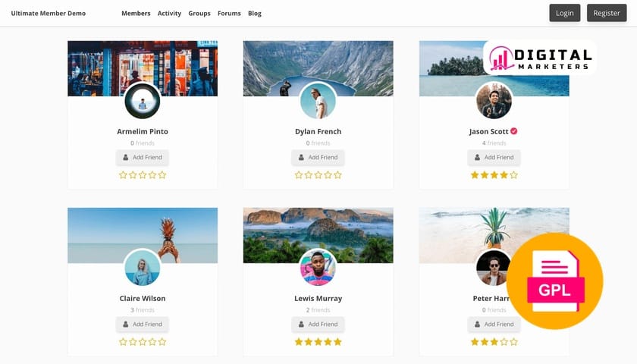Viewport: 637px width, 364px height.
Task: Open Lewis Murray's profile avatar
Action: pos(318,268)
